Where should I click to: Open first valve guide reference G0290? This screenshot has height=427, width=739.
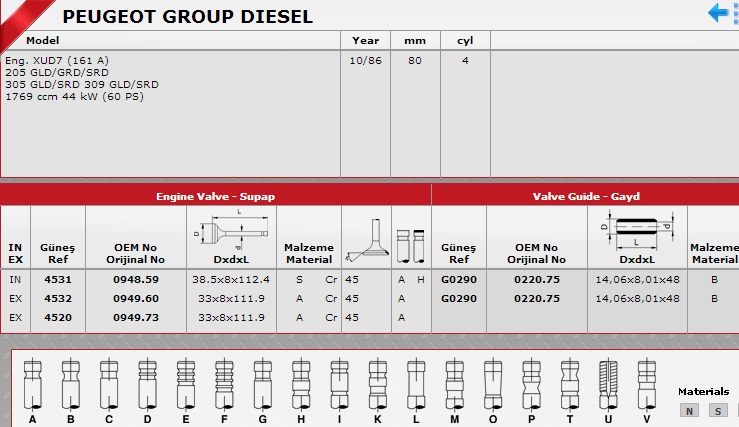pos(459,280)
